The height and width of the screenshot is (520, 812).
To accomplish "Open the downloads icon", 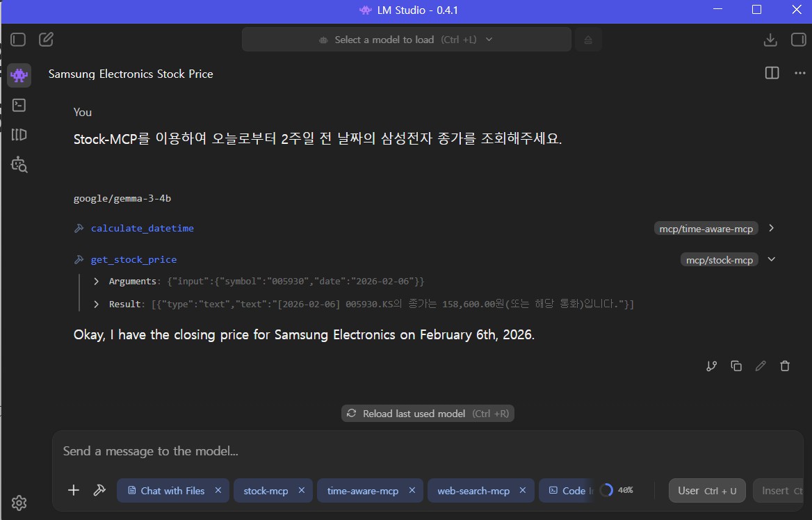I will 770,40.
